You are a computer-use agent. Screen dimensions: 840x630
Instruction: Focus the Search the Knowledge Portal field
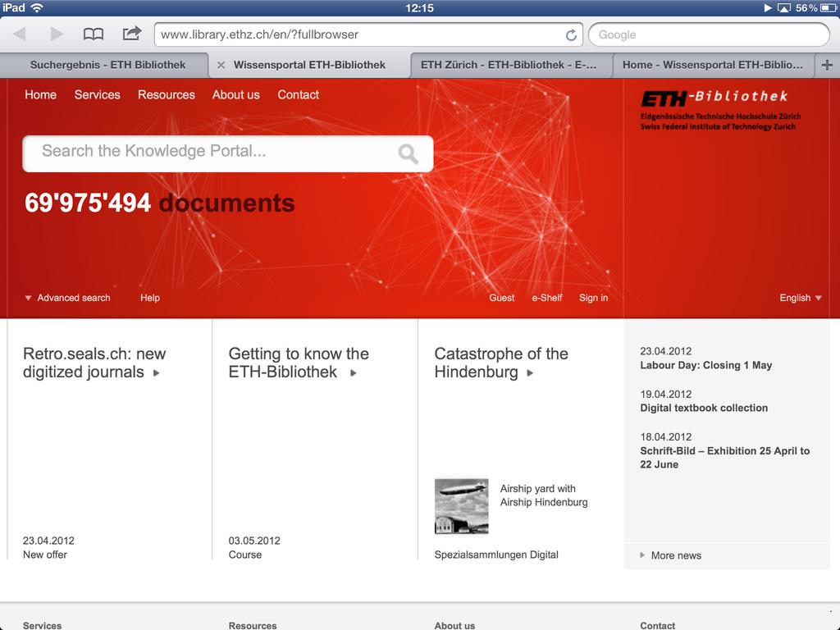(228, 153)
